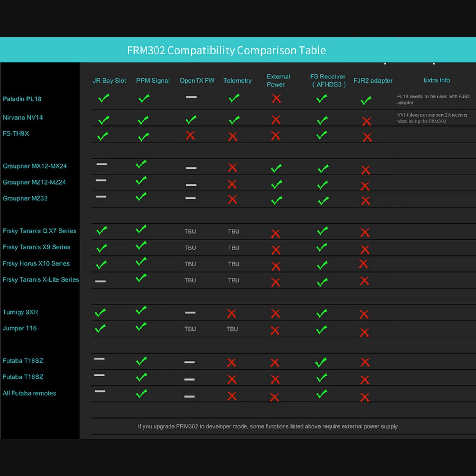Viewport: 476px width, 476px height.
Task: Click the Nirvana NV14 OpenTX FW checkmark
Action: click(x=191, y=120)
